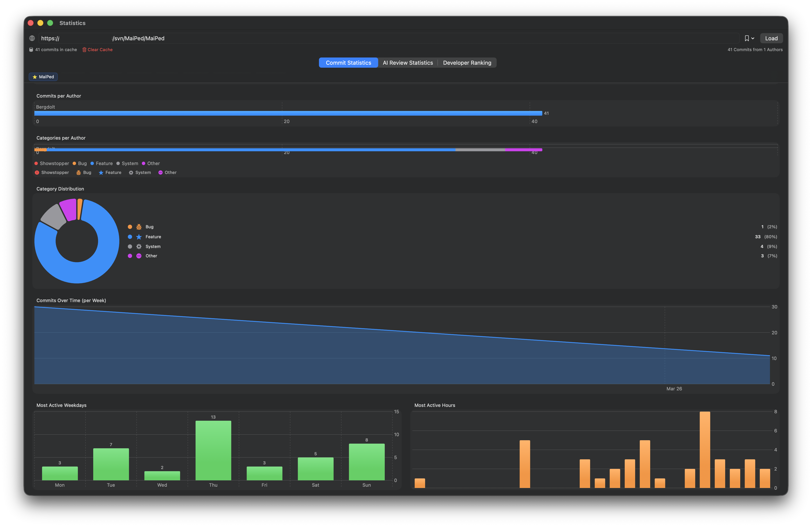The height and width of the screenshot is (527, 812).
Task: Click the gear icon next to System in distribution
Action: pos(139,247)
